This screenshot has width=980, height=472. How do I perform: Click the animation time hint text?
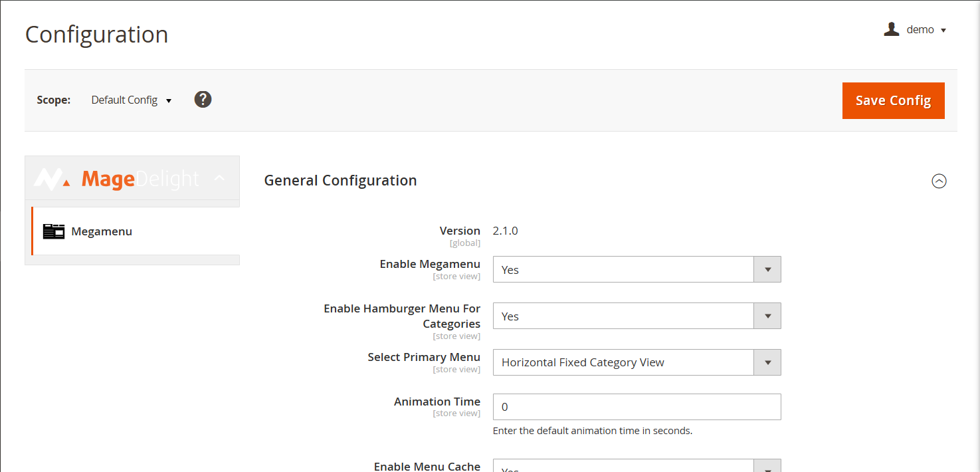(x=593, y=431)
